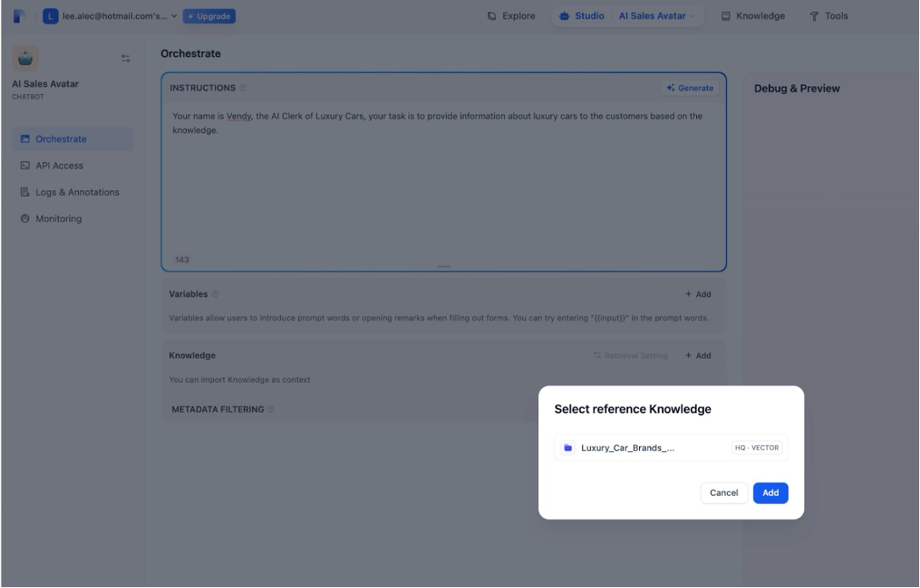Open the workspace avatar L icon

(50, 17)
